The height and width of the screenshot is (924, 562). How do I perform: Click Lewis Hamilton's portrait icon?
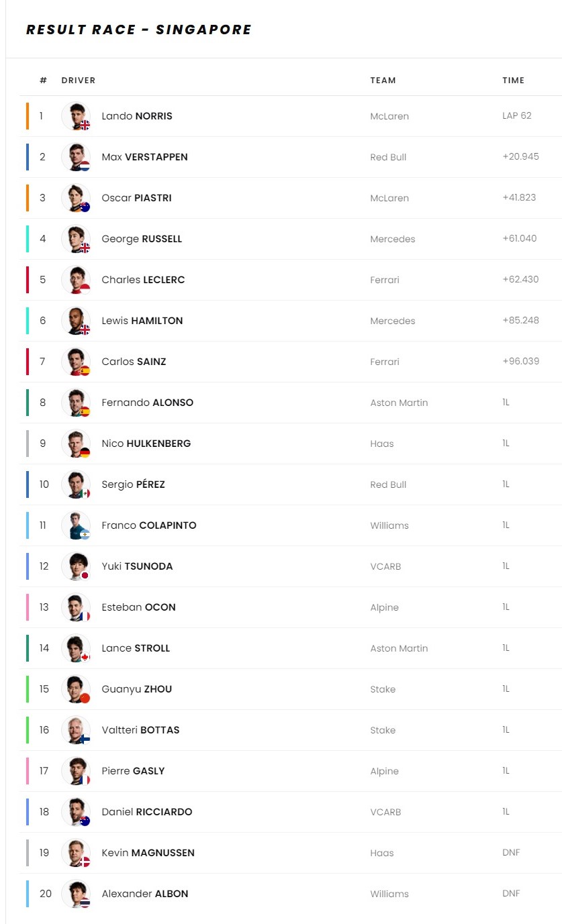[75, 321]
